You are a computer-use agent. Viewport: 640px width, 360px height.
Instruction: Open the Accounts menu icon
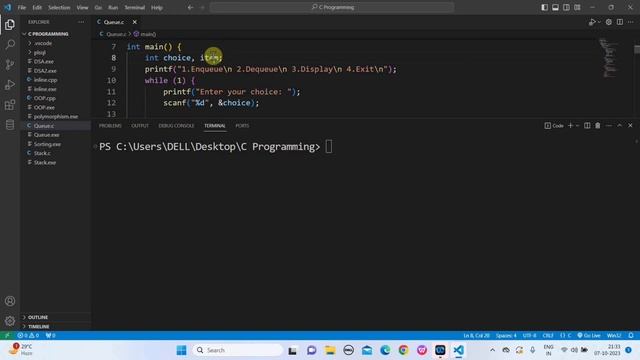pos(10,301)
